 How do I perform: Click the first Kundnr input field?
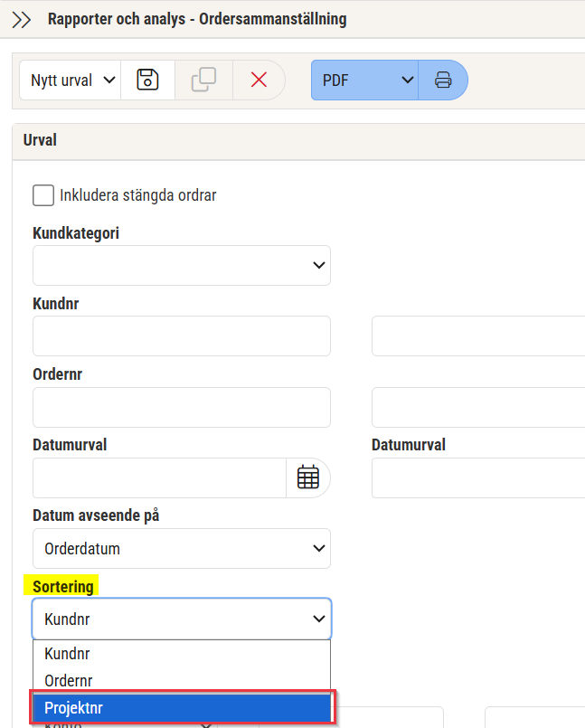point(181,336)
